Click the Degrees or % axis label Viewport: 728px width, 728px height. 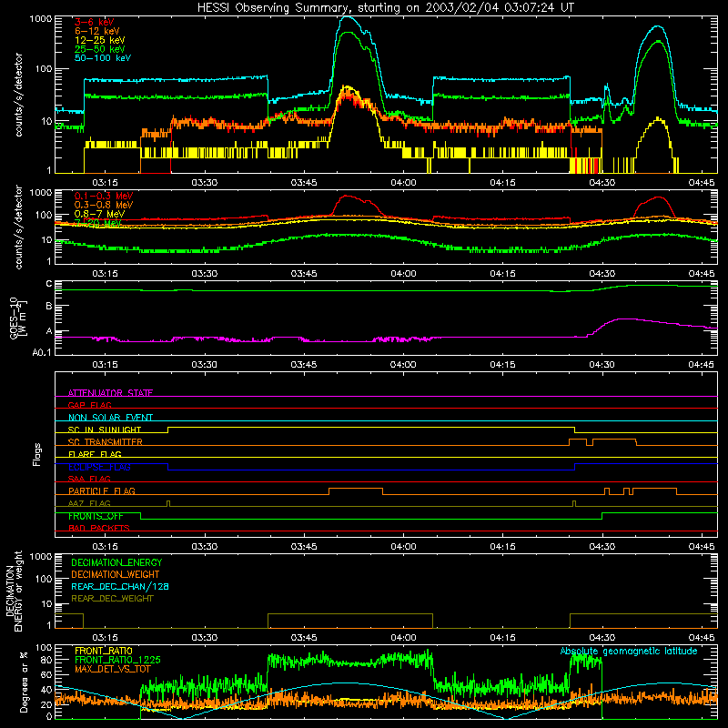click(x=24, y=682)
